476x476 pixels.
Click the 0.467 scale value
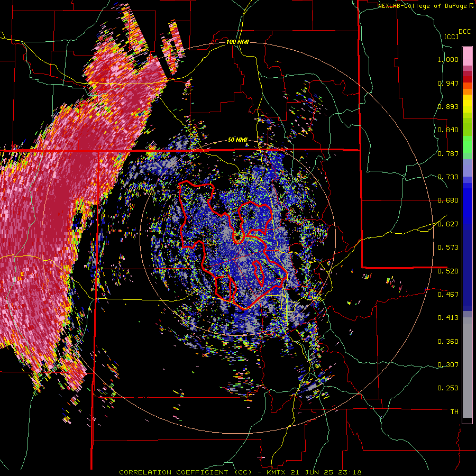click(448, 295)
